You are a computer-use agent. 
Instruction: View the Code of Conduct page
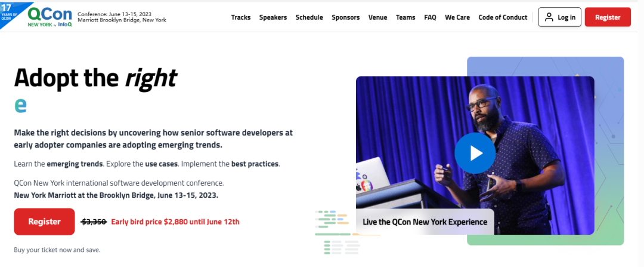click(x=503, y=17)
